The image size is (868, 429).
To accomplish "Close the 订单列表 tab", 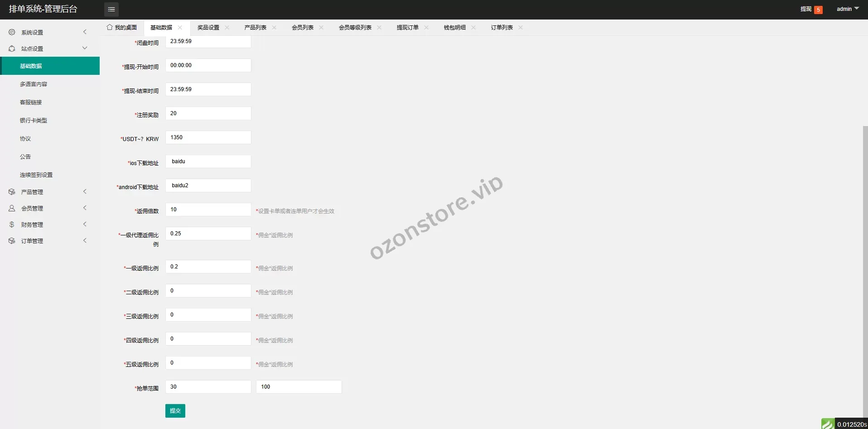I will point(521,27).
